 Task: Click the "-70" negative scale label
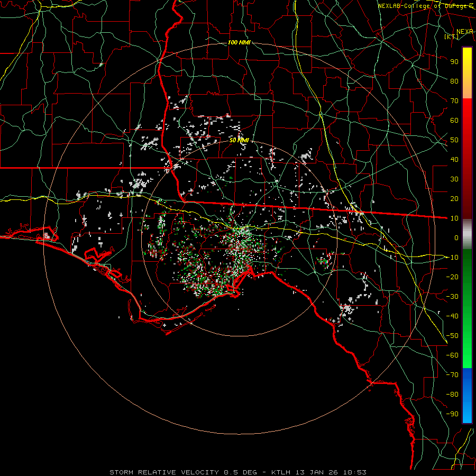(452, 375)
